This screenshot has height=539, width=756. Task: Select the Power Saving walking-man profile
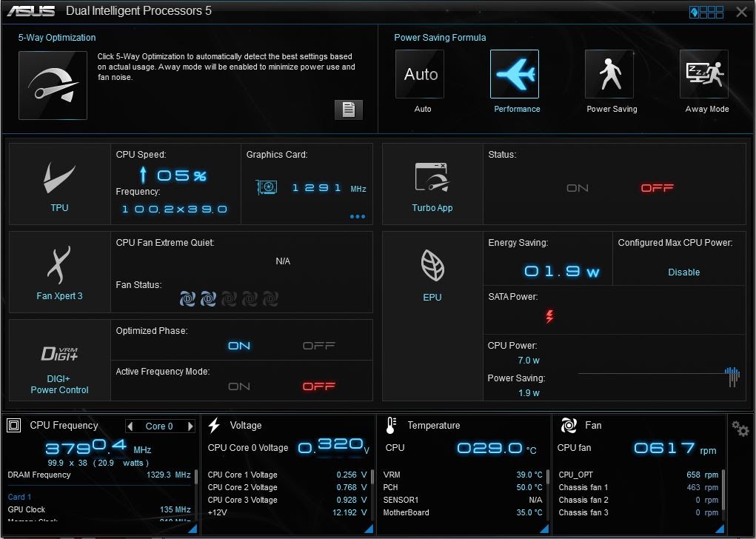pyautogui.click(x=609, y=74)
